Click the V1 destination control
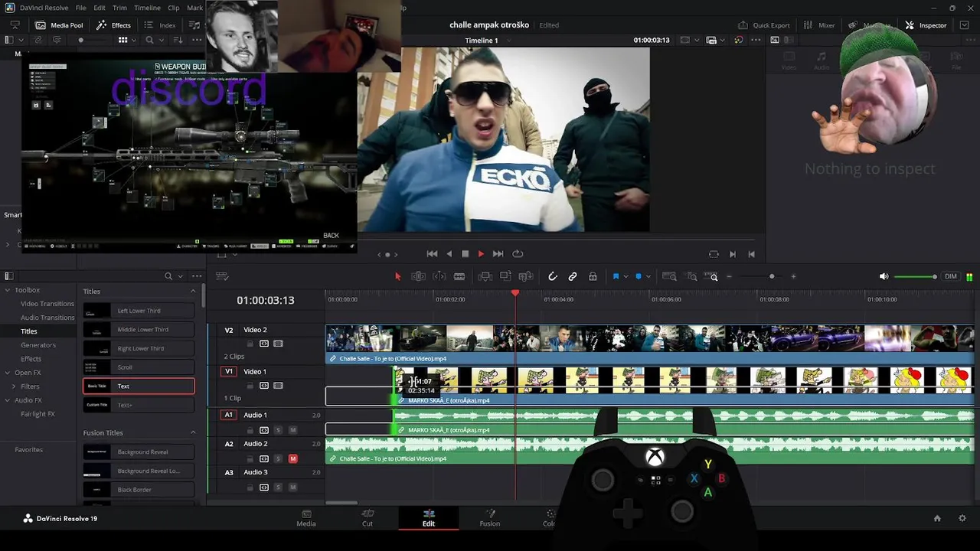Image resolution: width=980 pixels, height=551 pixels. (228, 371)
